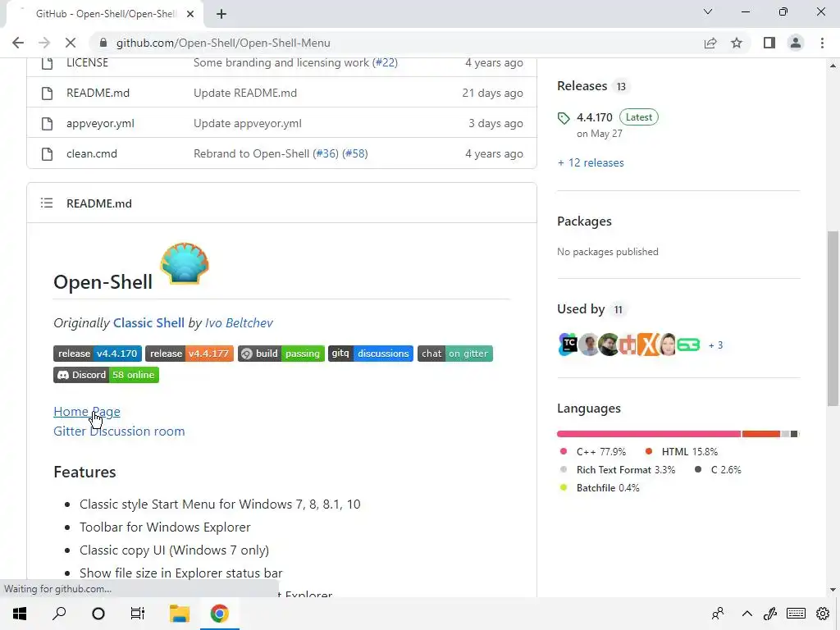Click the release tag icon
Viewport: 840px width, 630px height.
pyautogui.click(x=564, y=118)
